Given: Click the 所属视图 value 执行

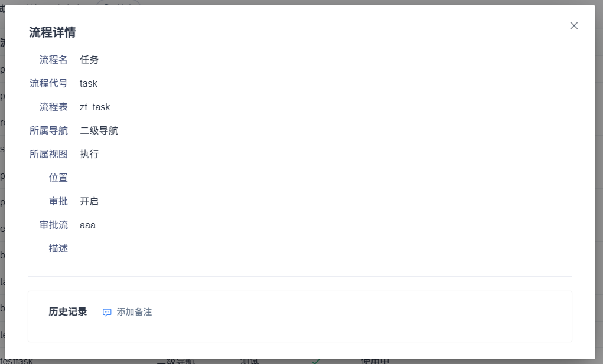Looking at the screenshot, I should (89, 155).
